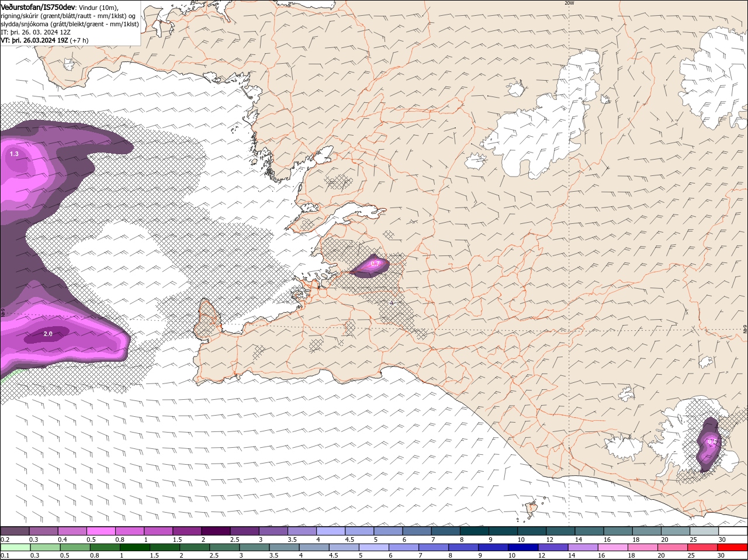Image resolution: width=748 pixels, height=560 pixels.
Task: Click the 'rigning/skúrir' legend description line
Action: click(x=68, y=15)
